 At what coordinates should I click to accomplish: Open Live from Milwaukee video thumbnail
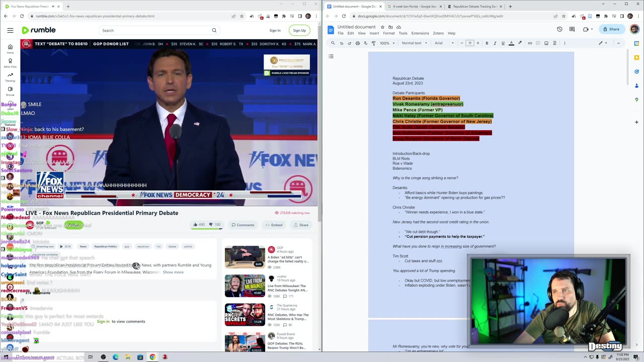245,286
